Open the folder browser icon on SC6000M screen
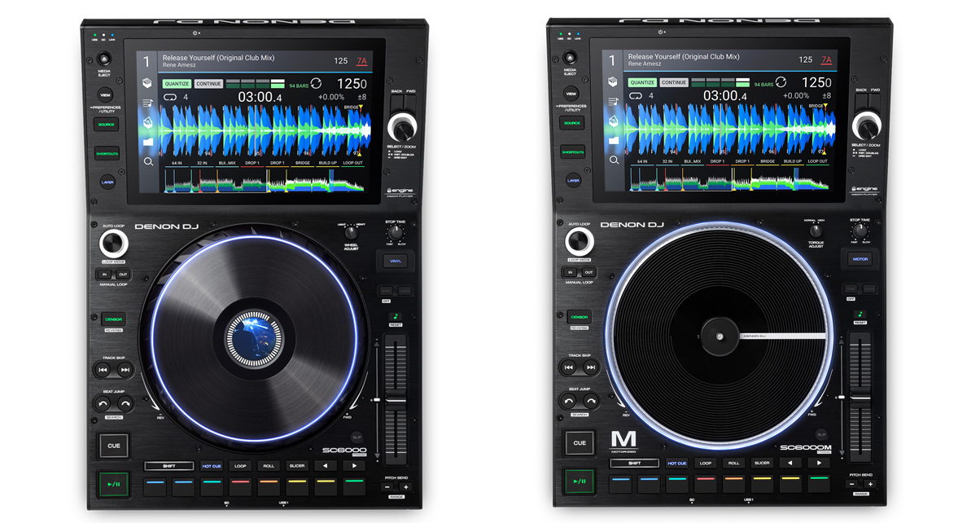980x523 pixels. (x=615, y=142)
